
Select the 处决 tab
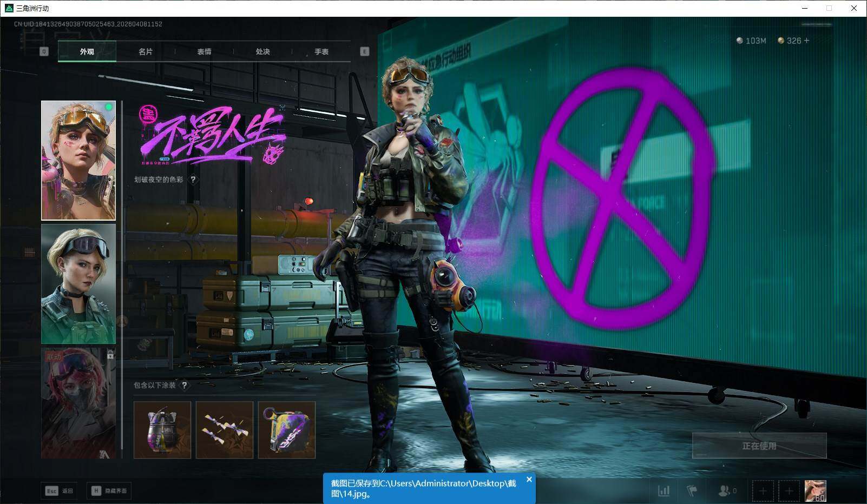(262, 51)
